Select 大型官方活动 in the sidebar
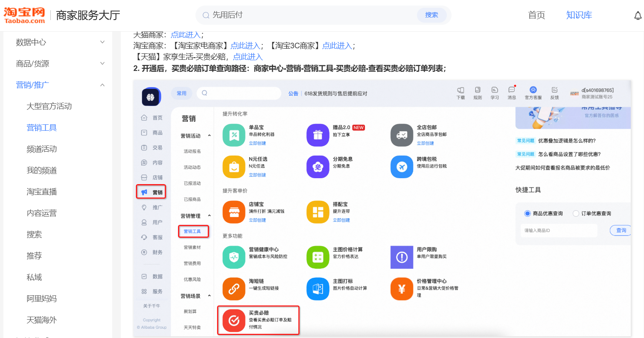 [49, 106]
